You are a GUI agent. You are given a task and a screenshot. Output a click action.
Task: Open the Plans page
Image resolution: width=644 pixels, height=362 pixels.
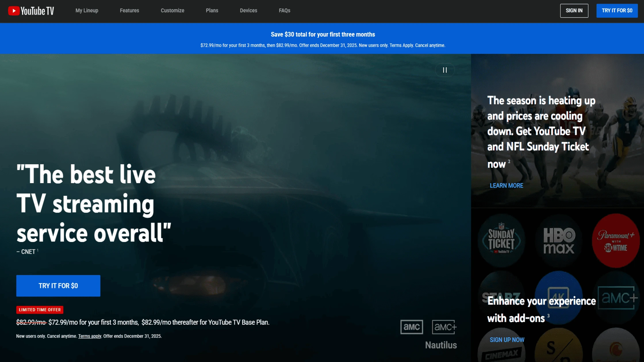(212, 11)
